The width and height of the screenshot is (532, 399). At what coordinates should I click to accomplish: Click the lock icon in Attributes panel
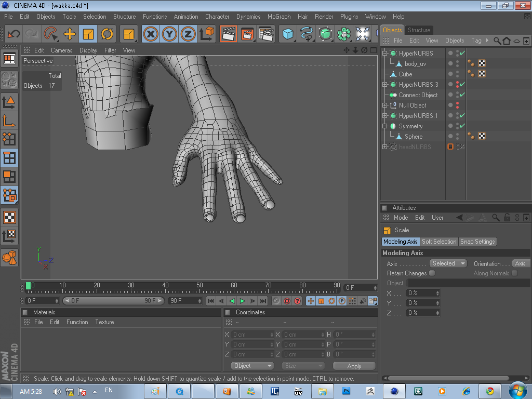(x=507, y=218)
